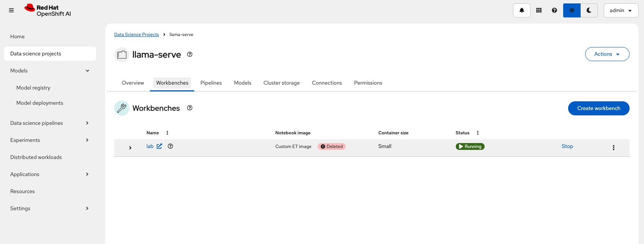Open Model deployments
Image resolution: width=644 pixels, height=244 pixels.
point(40,103)
